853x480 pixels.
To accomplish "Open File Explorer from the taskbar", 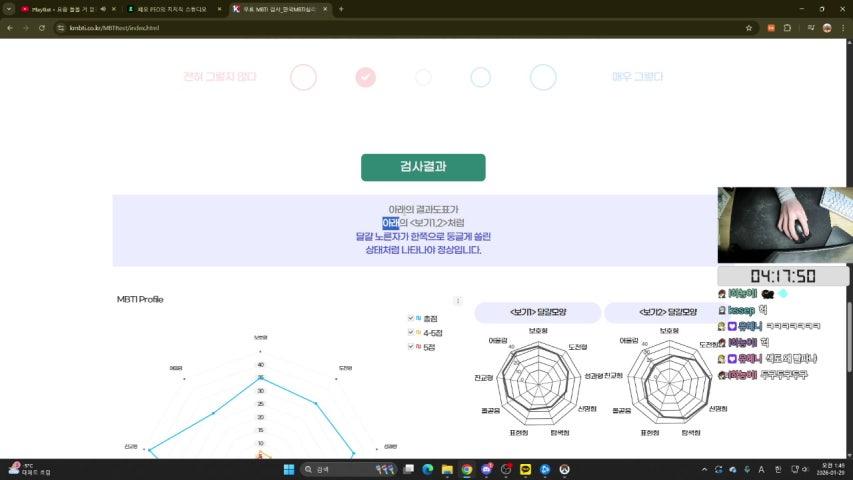I will (x=447, y=469).
